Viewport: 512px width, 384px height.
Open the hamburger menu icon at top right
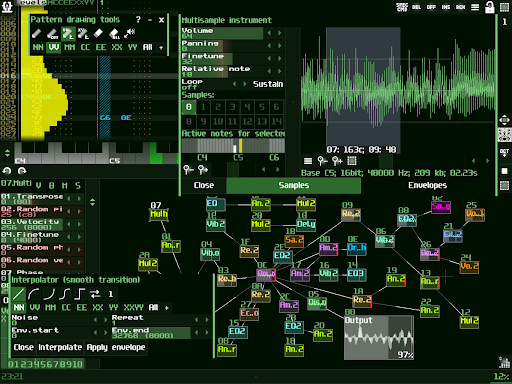click(475, 7)
